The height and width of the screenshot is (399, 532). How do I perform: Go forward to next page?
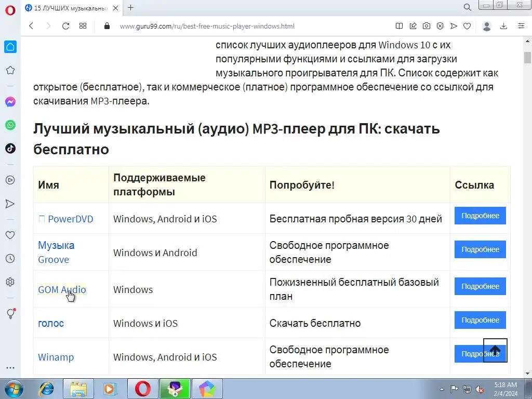pos(48,26)
